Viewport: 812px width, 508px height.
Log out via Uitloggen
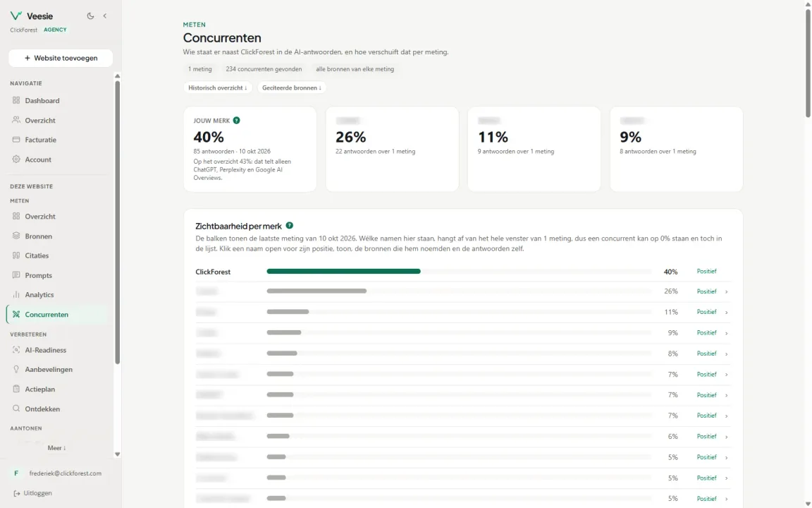(x=37, y=493)
